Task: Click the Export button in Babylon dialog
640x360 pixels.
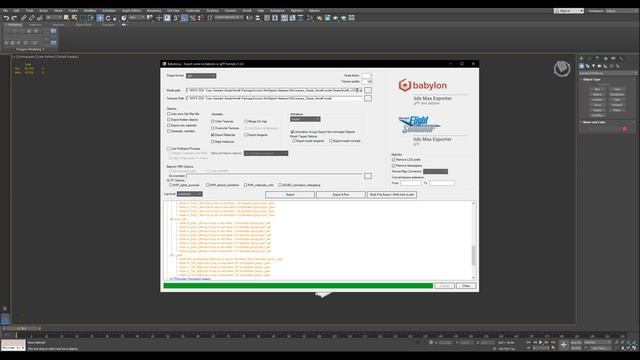Action: [x=290, y=195]
